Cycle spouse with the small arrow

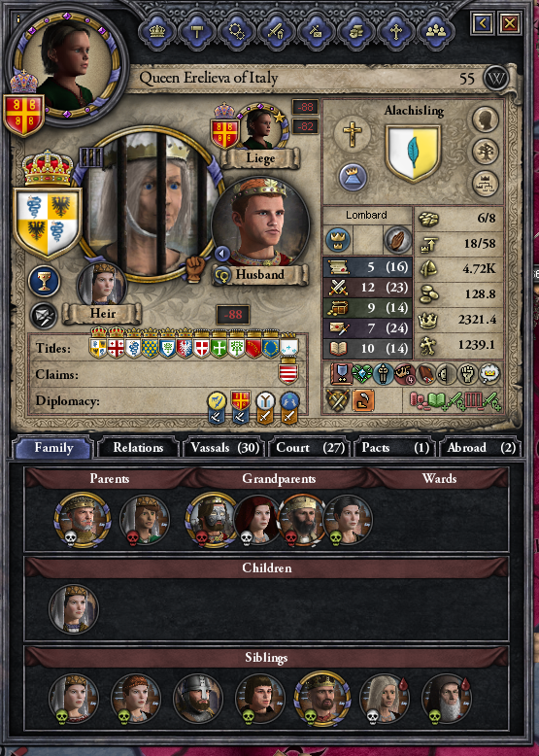[x=221, y=253]
